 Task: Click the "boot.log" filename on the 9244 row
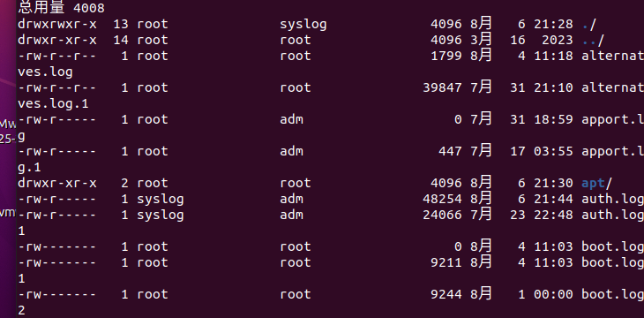(613, 295)
